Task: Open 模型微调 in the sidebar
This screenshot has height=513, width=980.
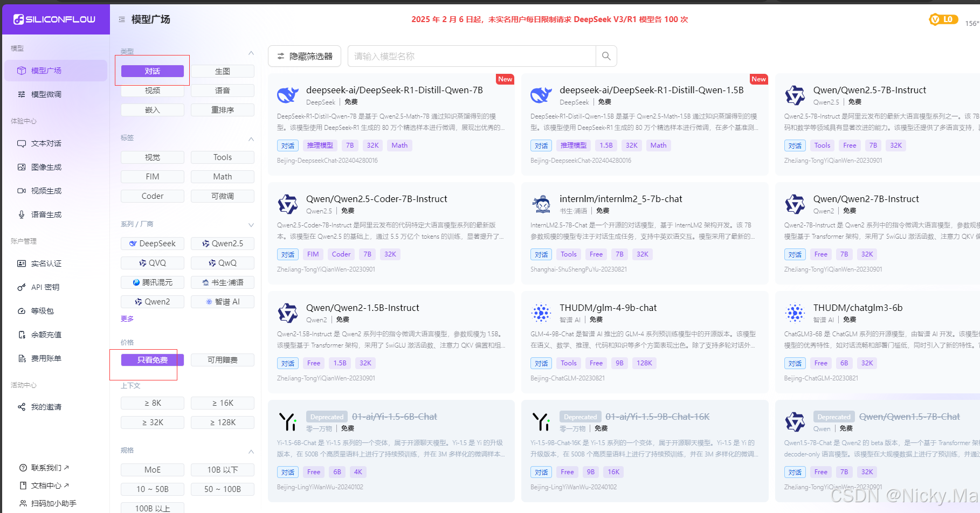Action: click(46, 94)
